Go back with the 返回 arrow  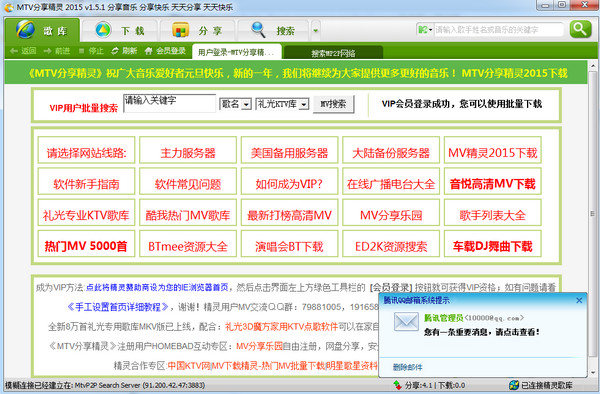[23, 51]
